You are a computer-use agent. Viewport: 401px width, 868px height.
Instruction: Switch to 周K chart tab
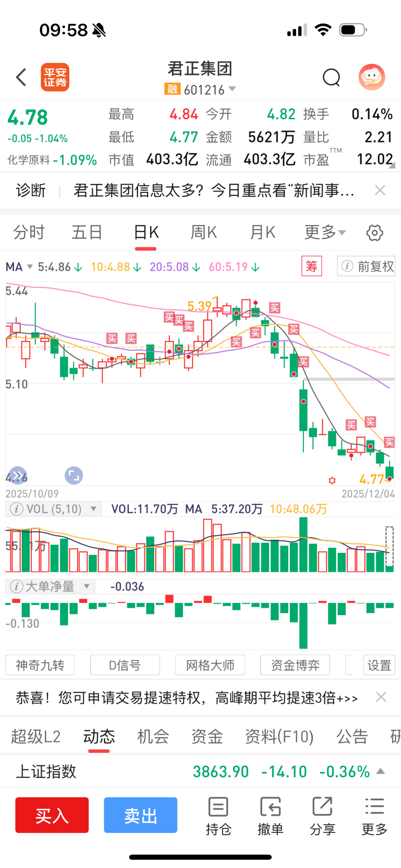pos(203,232)
